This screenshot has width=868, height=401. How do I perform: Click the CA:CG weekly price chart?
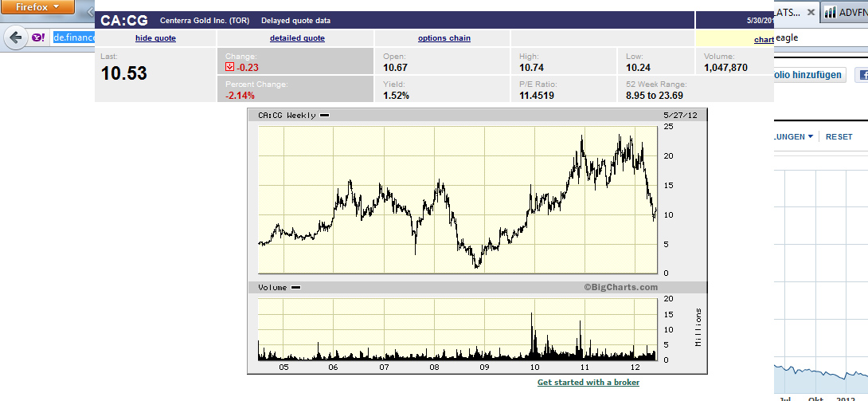[458, 199]
